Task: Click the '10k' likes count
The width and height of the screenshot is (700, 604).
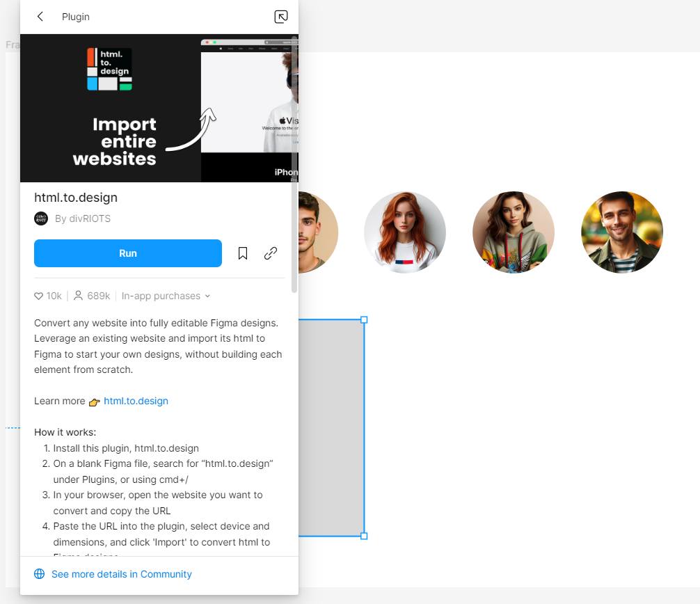Action: pyautogui.click(x=54, y=296)
